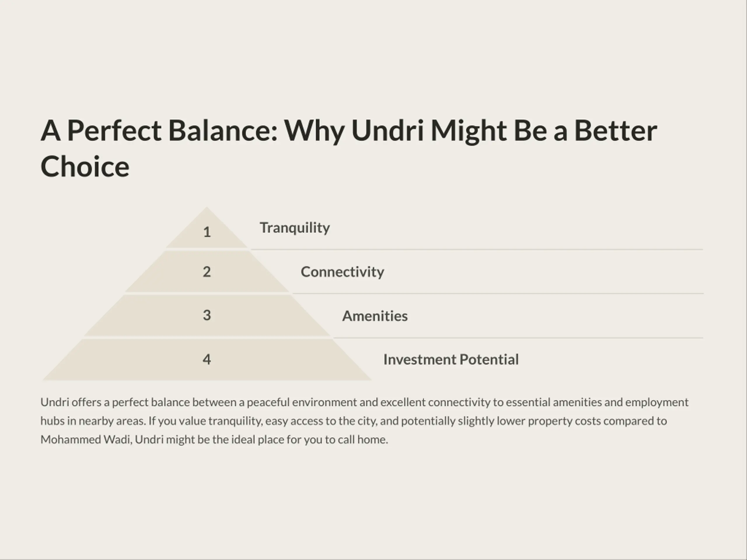The width and height of the screenshot is (747, 560).
Task: Click the Amenities label
Action: point(375,316)
